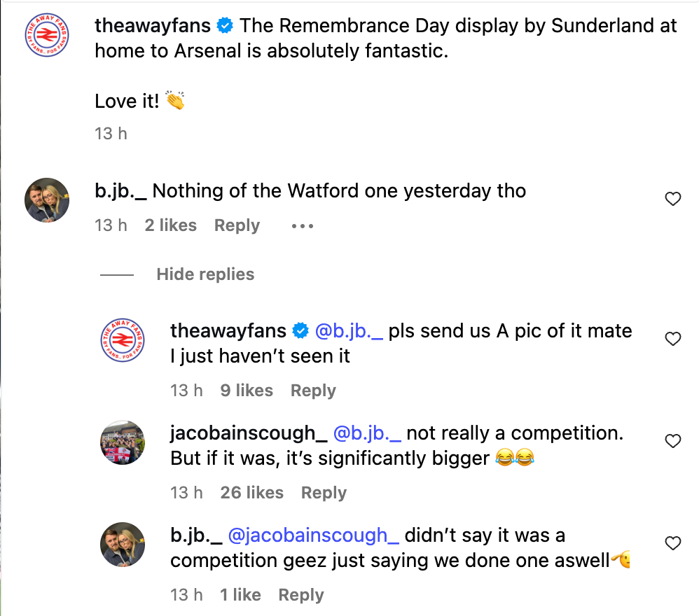699x616 pixels.
Task: Click b.jb._'s avatar on the Watford comment
Action: click(47, 200)
